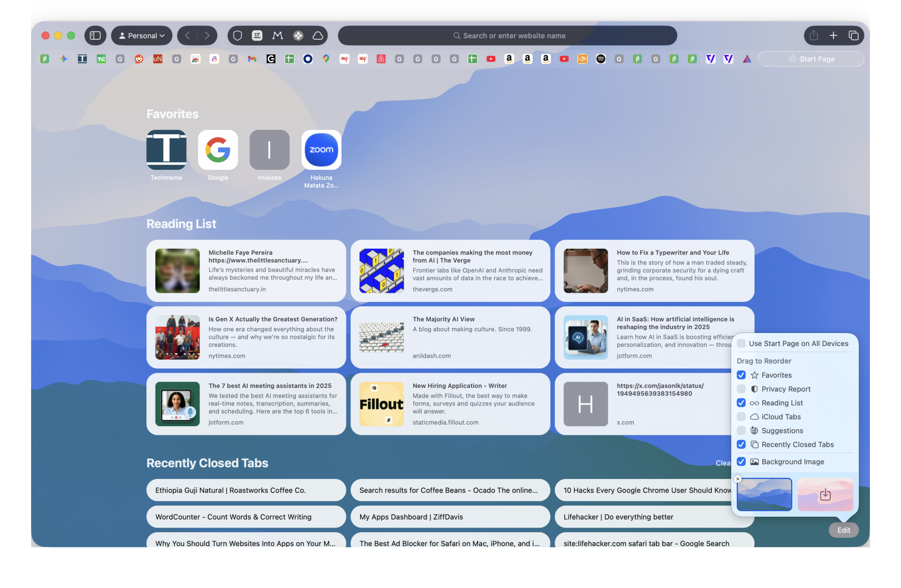Toggle the sidebar panel icon

click(x=95, y=35)
